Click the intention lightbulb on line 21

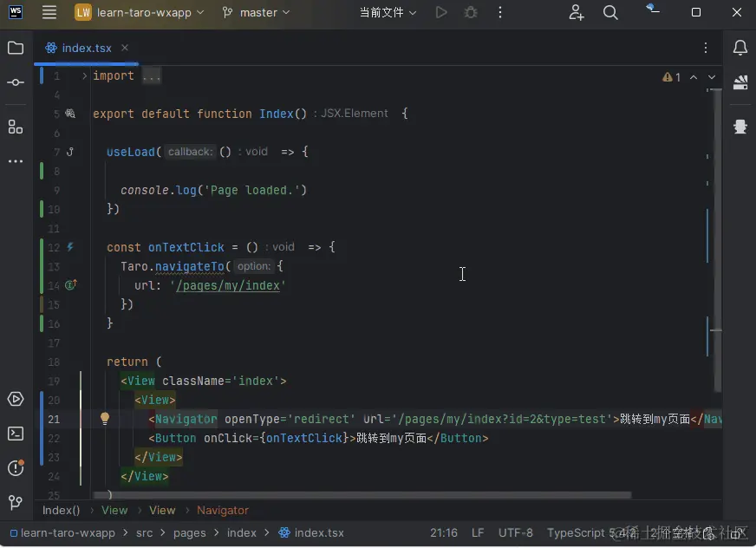tap(105, 419)
